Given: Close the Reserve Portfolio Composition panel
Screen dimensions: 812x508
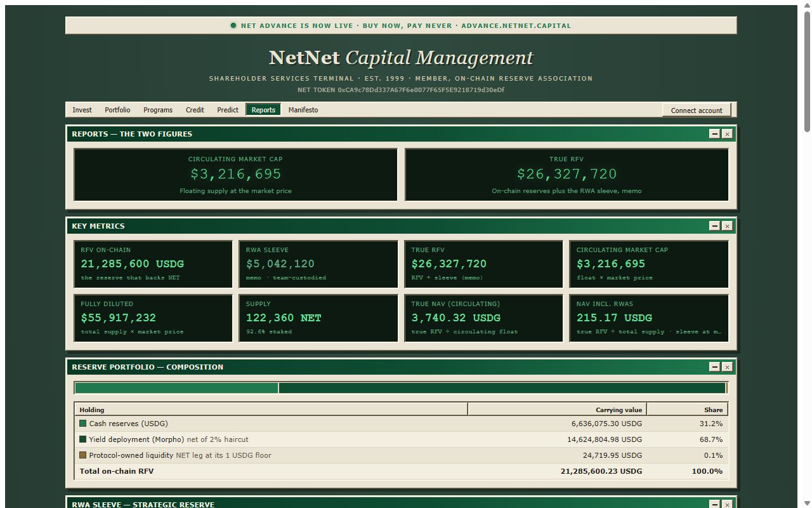Looking at the screenshot, I should (x=727, y=367).
